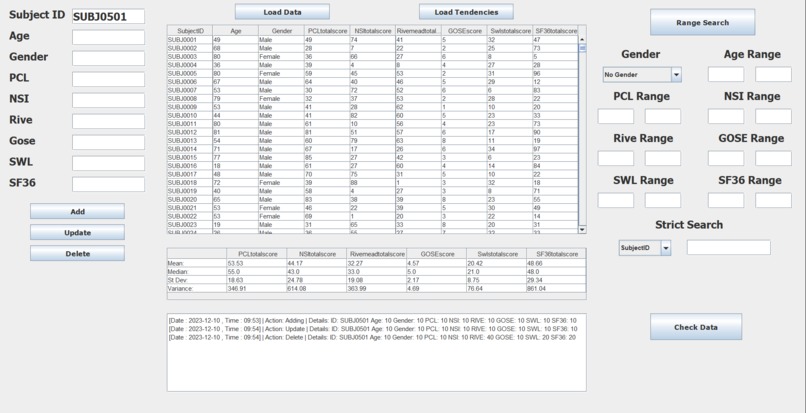Focus the NSI Range maximum field
Viewport: 806px width, 413px height.
(773, 116)
